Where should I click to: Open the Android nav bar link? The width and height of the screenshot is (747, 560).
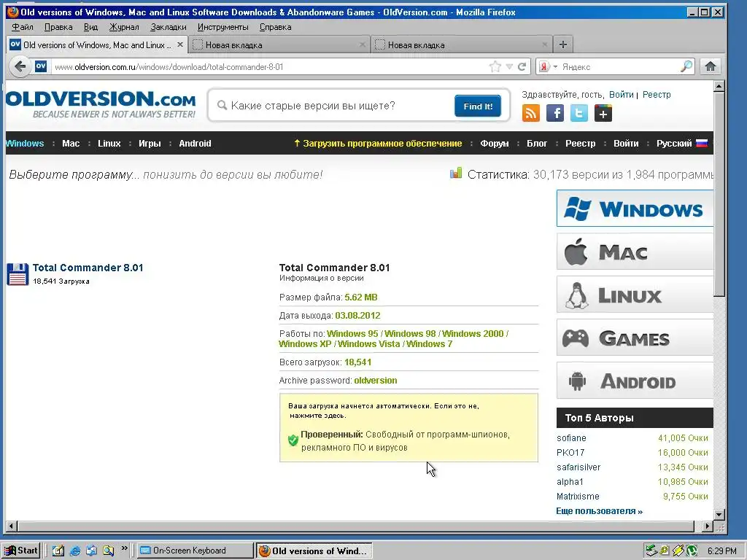pyautogui.click(x=195, y=144)
